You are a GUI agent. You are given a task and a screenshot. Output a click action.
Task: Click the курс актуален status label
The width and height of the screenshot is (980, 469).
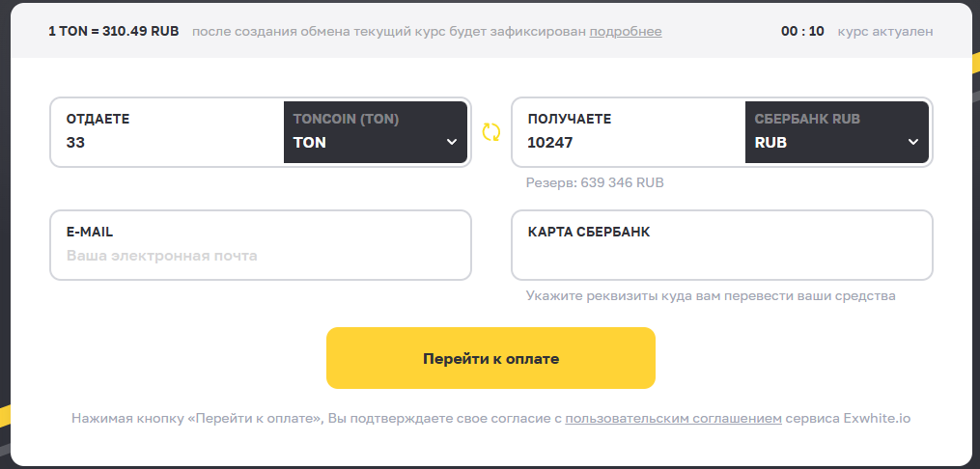coord(885,31)
